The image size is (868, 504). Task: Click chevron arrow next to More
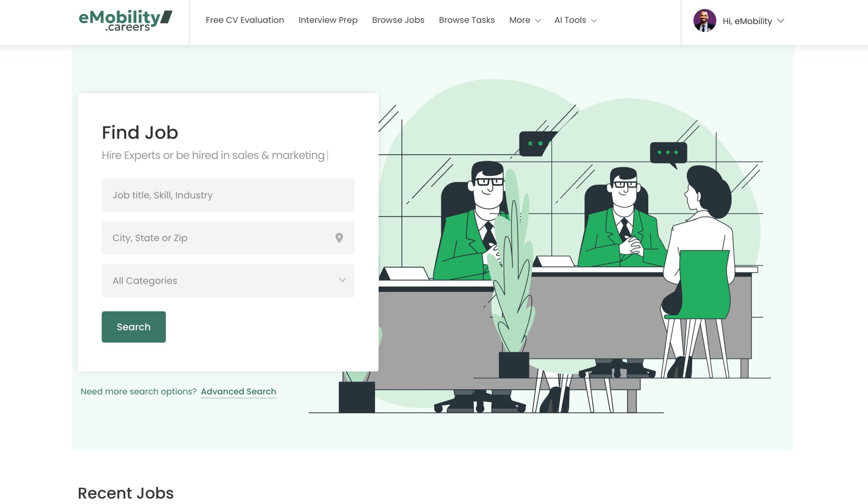point(538,21)
